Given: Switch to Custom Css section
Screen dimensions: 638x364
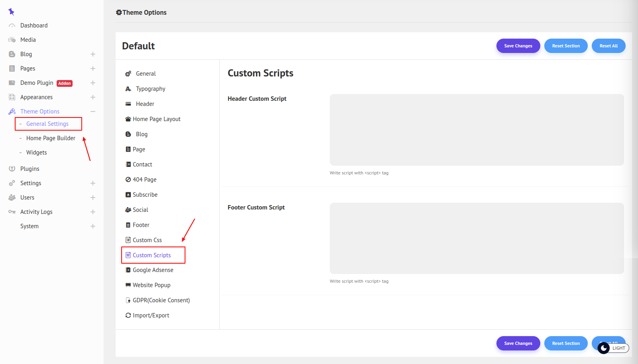Looking at the screenshot, I should pyautogui.click(x=147, y=240).
